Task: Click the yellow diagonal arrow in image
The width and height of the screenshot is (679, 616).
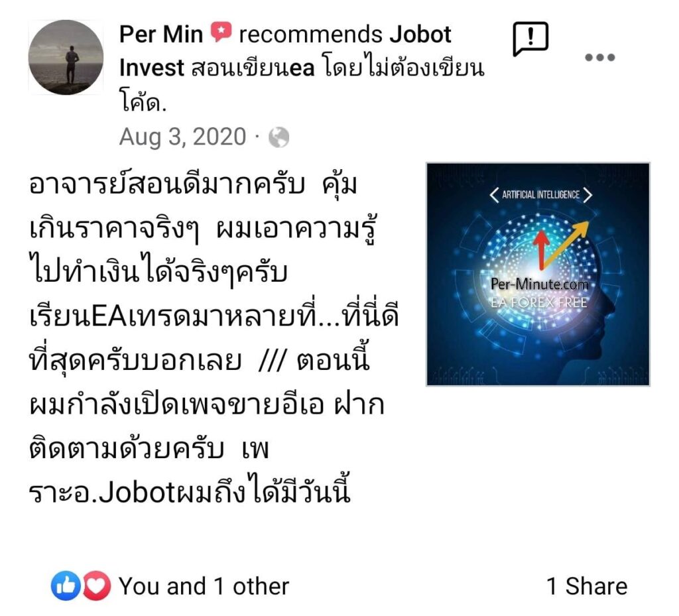Action: coord(566,245)
